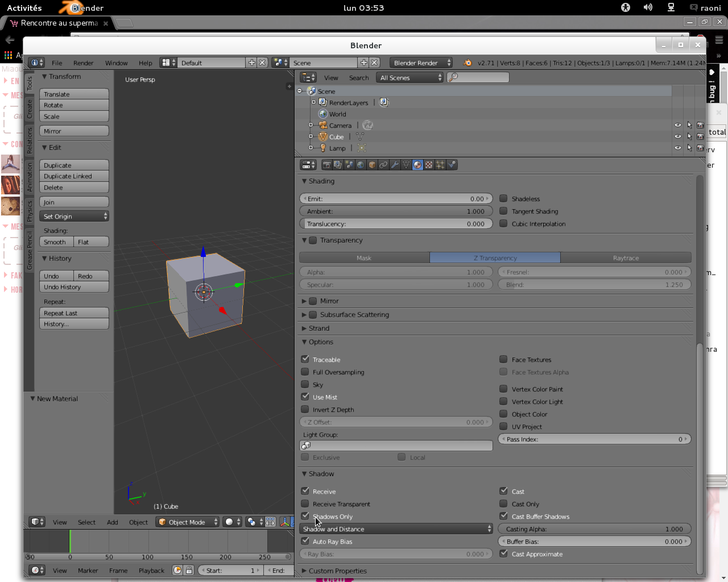Uncheck the Use Mist option

tap(305, 397)
